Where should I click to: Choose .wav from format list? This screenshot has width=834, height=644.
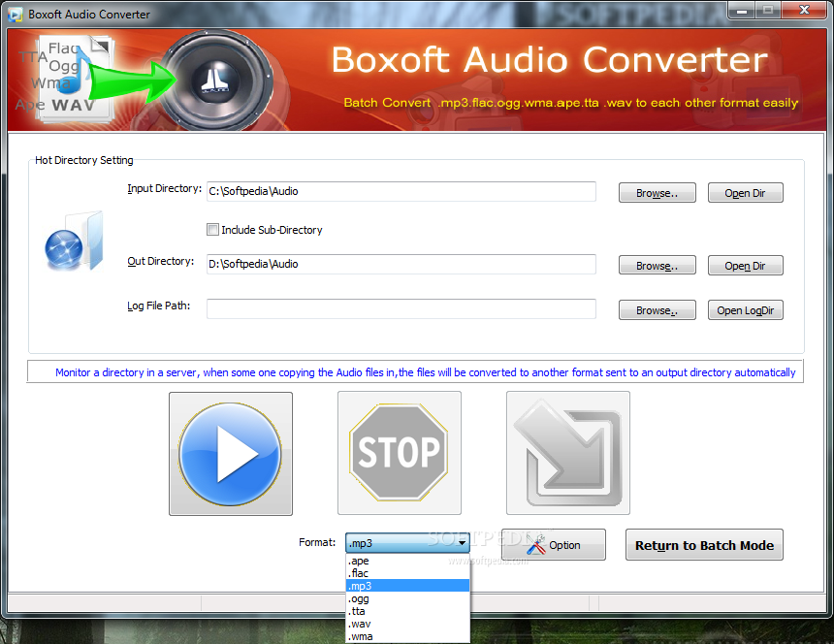pos(407,624)
